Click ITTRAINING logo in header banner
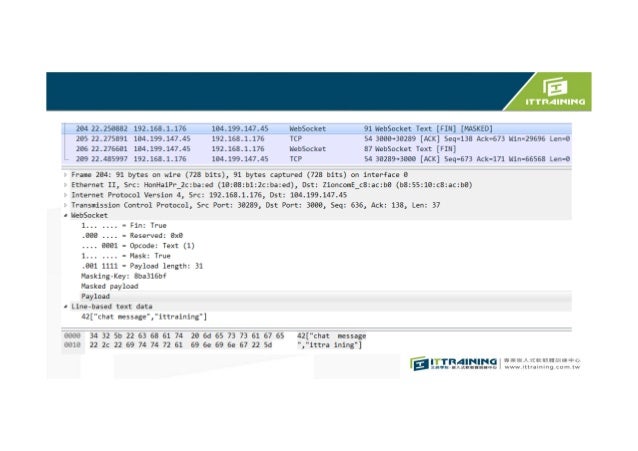The image size is (638, 451). [555, 92]
